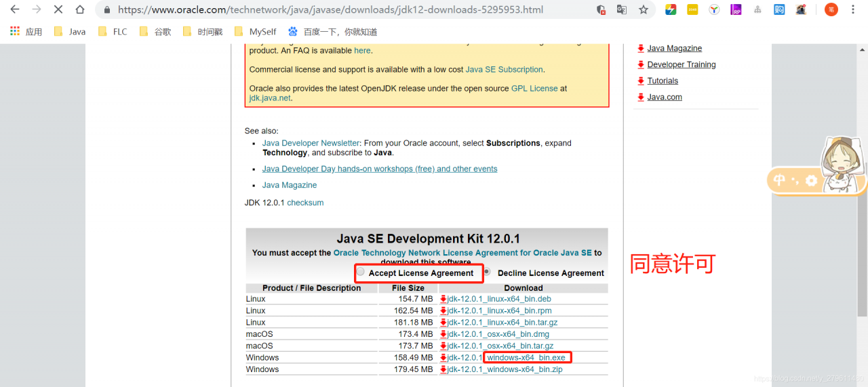Open the Developer Training sidebar link
The width and height of the screenshot is (868, 387).
coord(682,64)
